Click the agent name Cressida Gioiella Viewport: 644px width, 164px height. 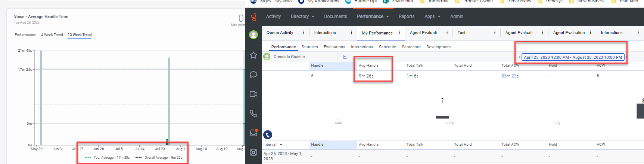pos(289,57)
